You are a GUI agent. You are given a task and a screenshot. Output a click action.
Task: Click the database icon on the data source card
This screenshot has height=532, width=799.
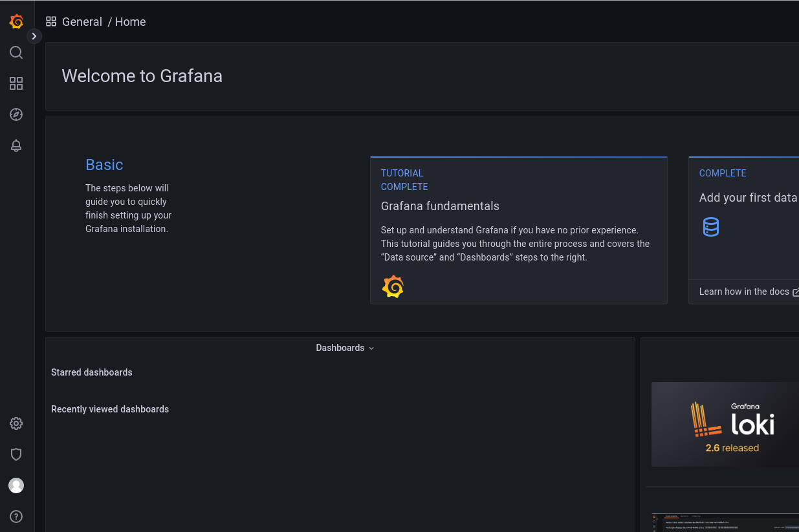pos(711,227)
